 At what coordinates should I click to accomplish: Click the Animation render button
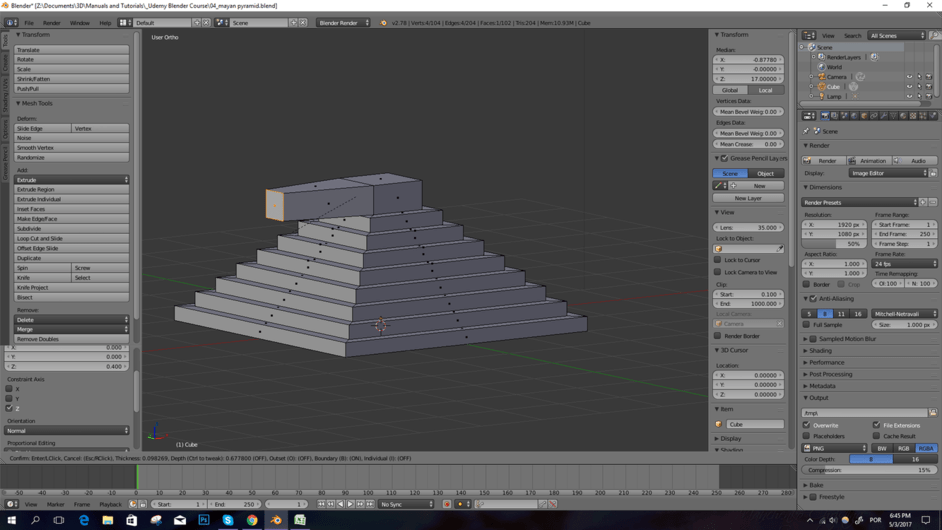[869, 161]
